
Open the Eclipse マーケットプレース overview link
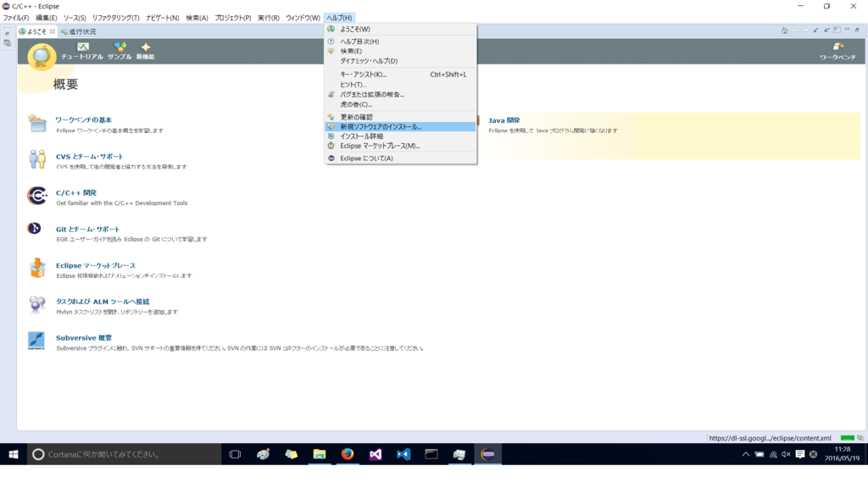click(x=95, y=265)
